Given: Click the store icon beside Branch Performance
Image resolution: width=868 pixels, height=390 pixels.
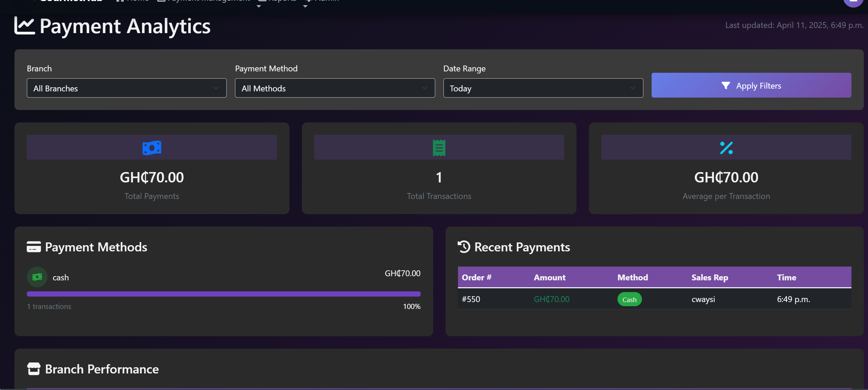Looking at the screenshot, I should coord(33,369).
